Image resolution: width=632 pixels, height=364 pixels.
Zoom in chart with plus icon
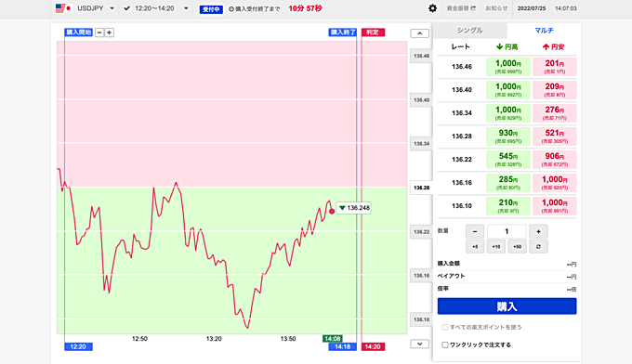[x=110, y=32]
